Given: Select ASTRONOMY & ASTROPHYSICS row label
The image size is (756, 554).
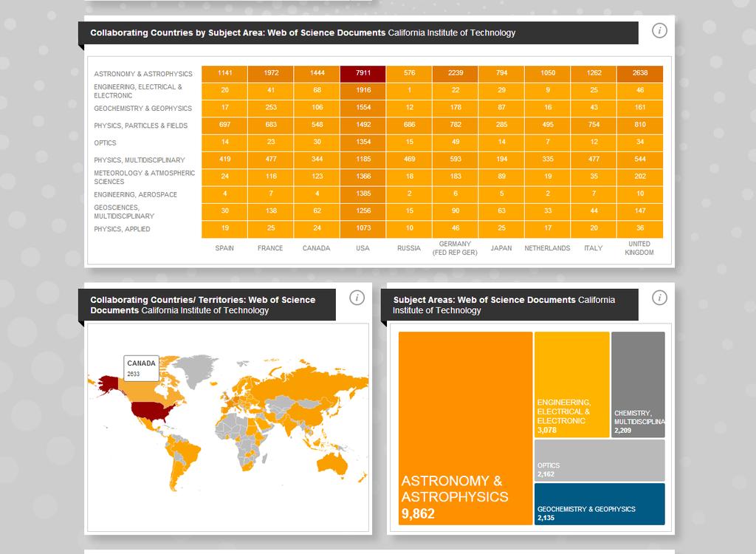Looking at the screenshot, I should pos(143,74).
